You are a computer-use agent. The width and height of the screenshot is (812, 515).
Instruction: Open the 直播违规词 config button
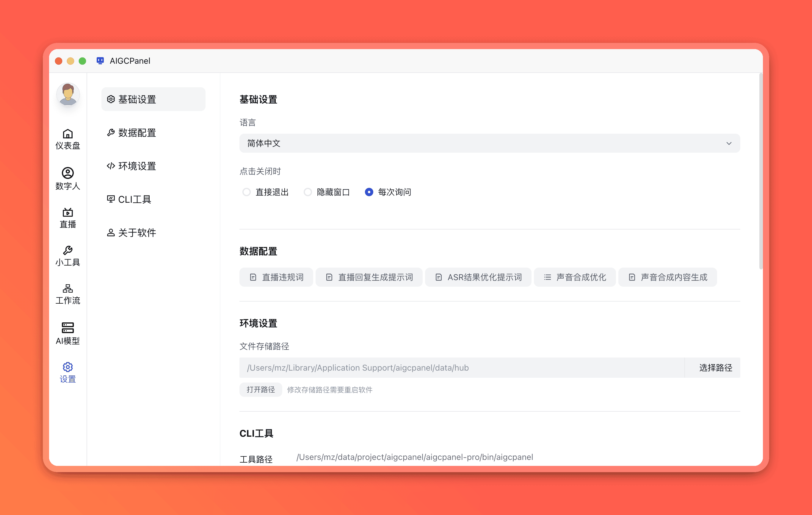276,277
